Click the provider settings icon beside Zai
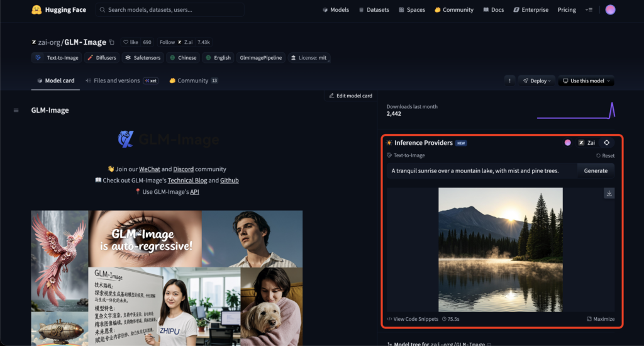 (x=606, y=143)
